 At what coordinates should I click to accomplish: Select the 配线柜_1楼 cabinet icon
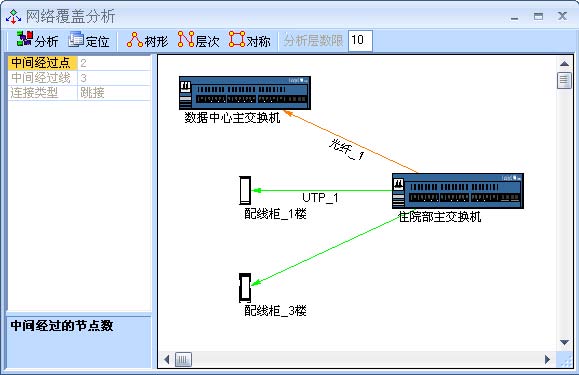click(x=245, y=190)
